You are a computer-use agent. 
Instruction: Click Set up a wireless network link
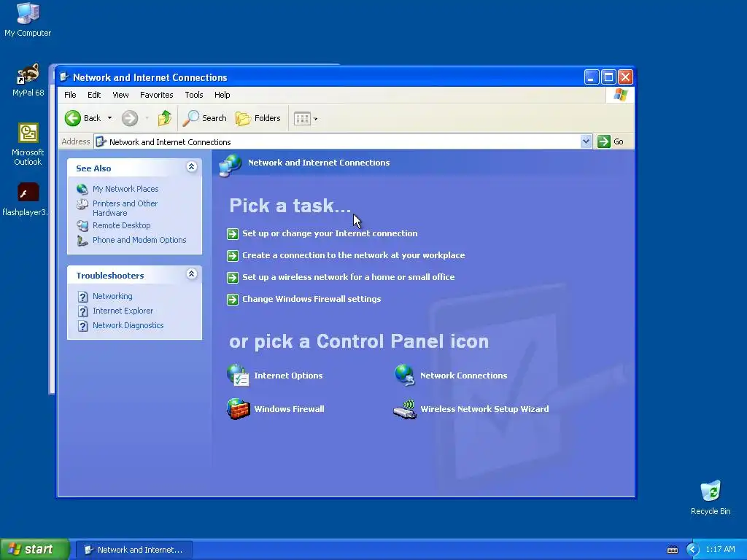(348, 277)
